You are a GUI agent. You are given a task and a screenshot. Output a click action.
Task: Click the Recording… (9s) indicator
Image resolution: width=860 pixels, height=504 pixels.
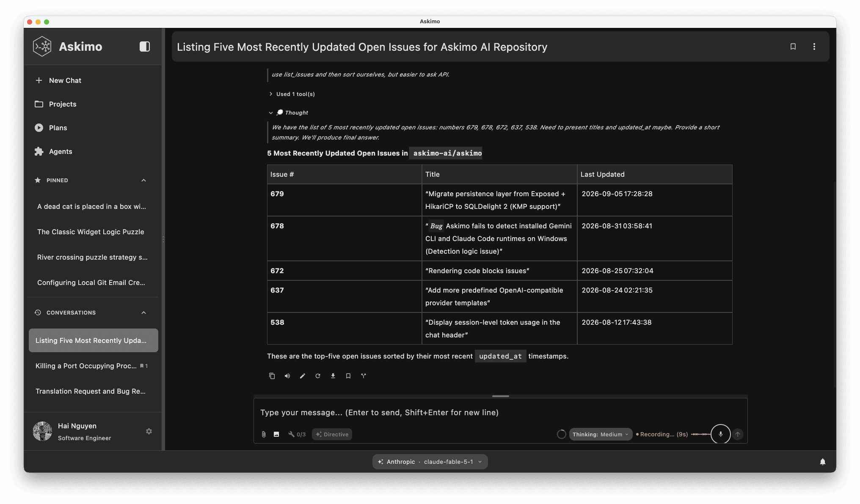[662, 434]
